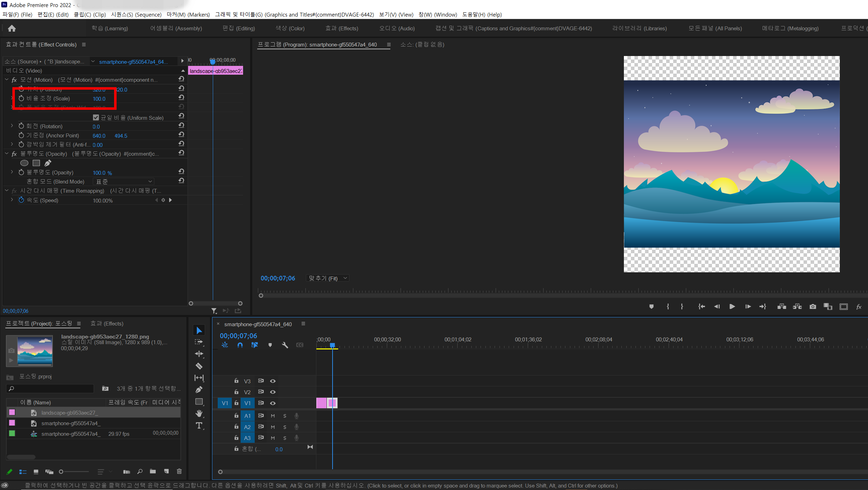Click New Bin folder icon
This screenshot has width=868, height=490.
[x=153, y=471]
